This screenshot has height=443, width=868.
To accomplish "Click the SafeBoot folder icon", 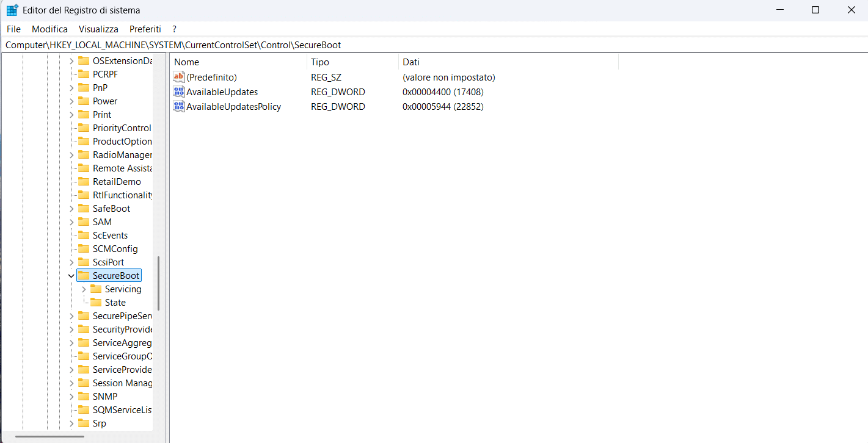I will coord(84,209).
